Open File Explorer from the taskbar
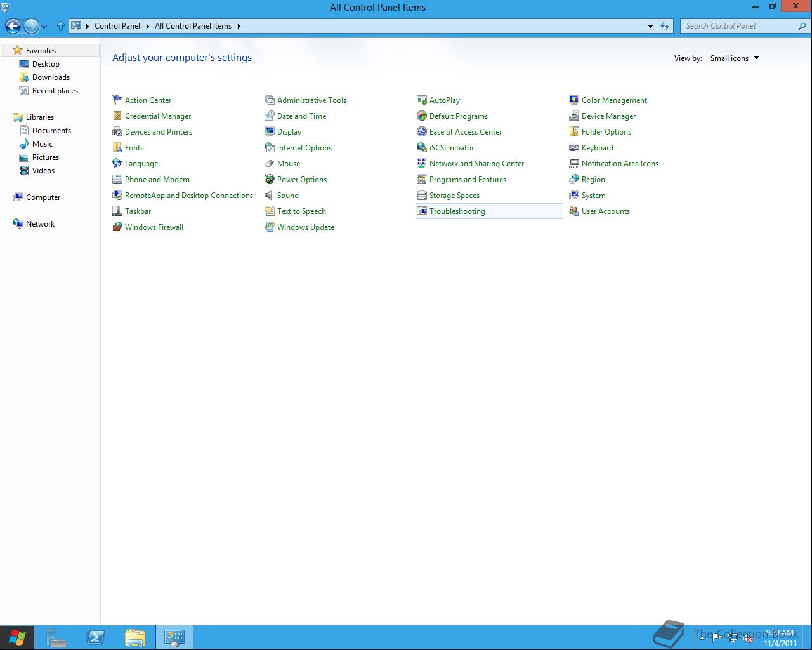 [x=135, y=637]
